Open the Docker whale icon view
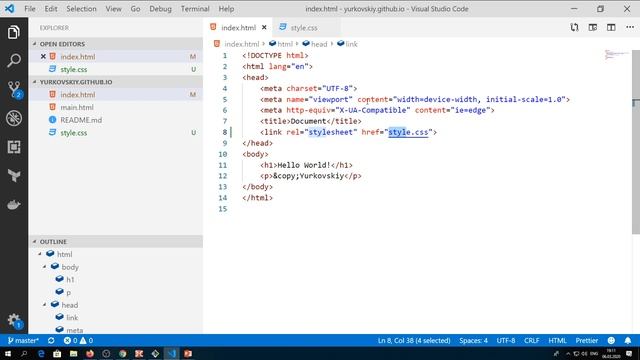This screenshot has width=640, height=360. pos(14,204)
